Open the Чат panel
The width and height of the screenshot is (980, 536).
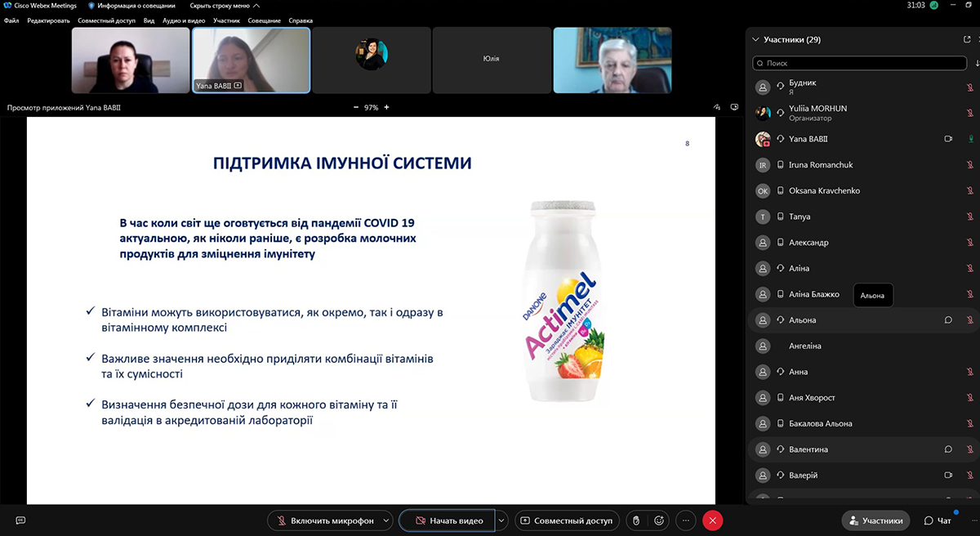coord(938,520)
